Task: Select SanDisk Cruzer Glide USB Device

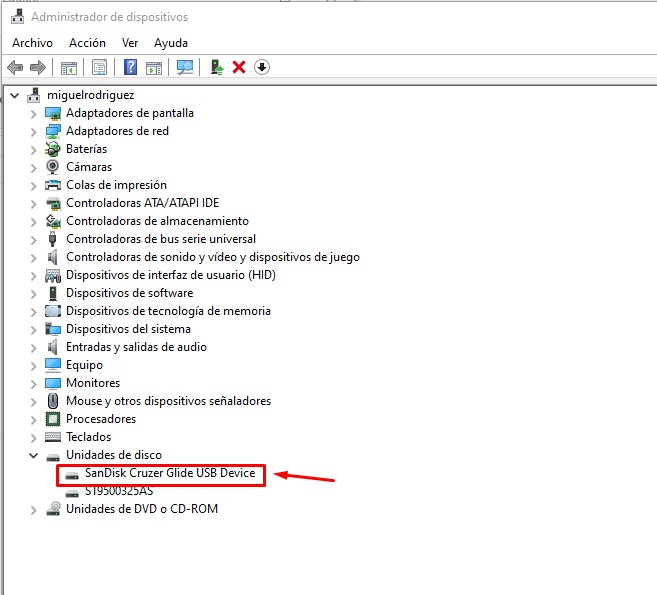Action: point(170,473)
